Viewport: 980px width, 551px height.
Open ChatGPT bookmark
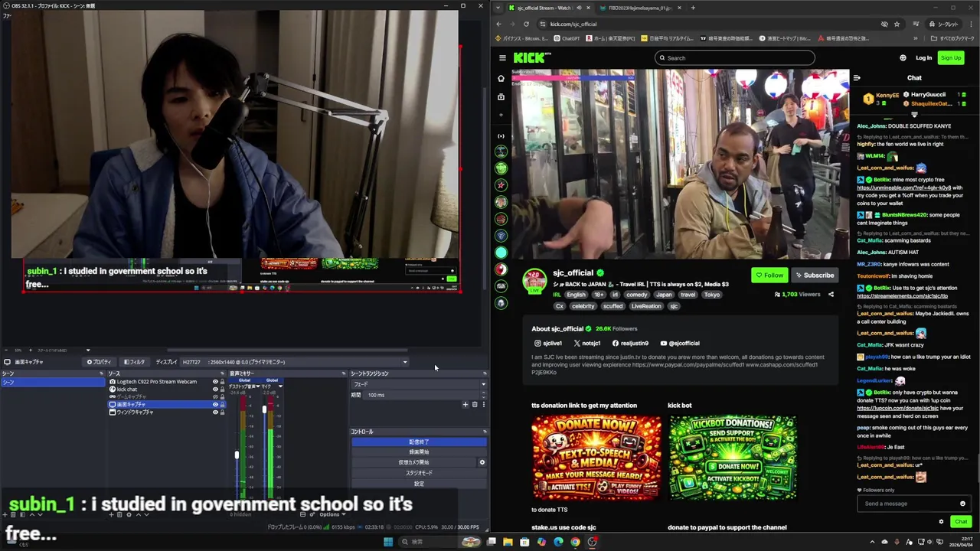[567, 38]
